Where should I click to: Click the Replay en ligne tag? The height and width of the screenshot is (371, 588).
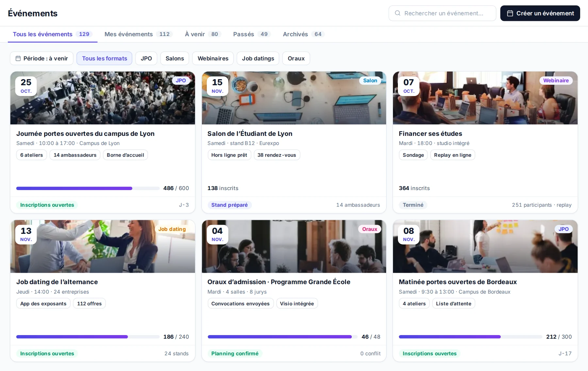453,155
